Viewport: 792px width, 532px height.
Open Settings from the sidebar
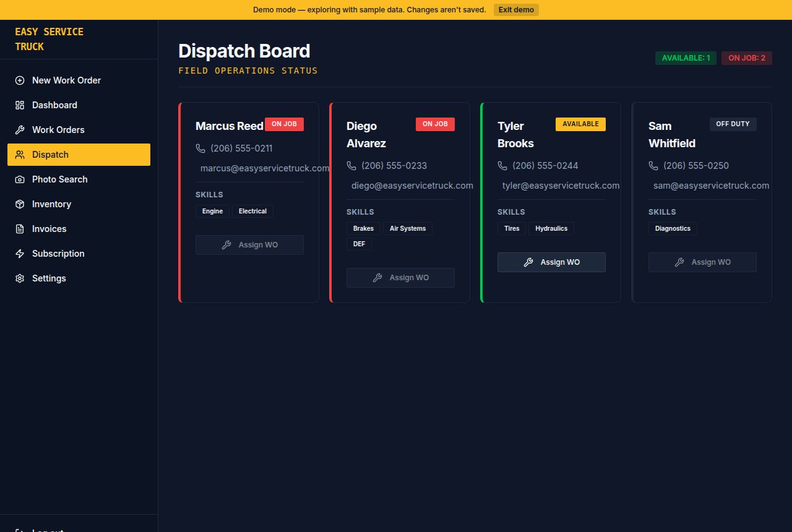coord(79,278)
